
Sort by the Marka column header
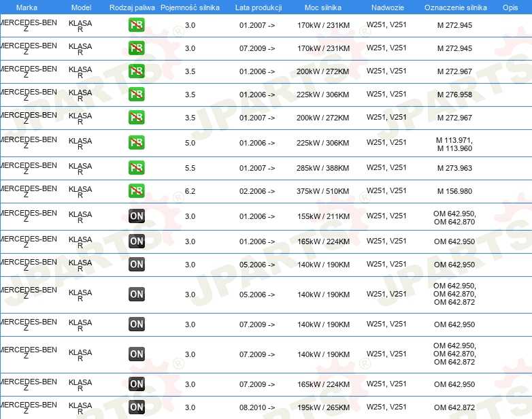[27, 7]
